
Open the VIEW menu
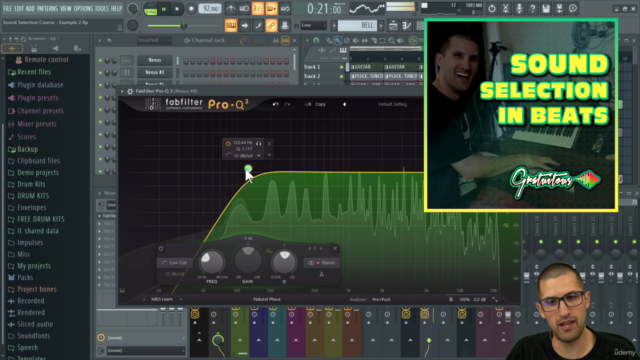point(65,9)
